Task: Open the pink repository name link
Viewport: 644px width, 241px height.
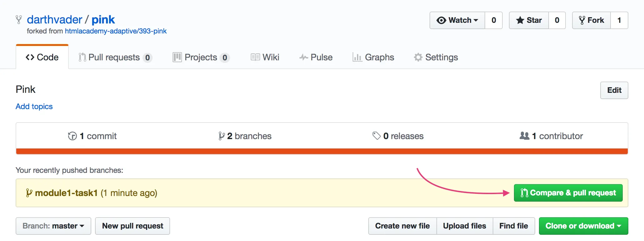Action: click(x=103, y=20)
